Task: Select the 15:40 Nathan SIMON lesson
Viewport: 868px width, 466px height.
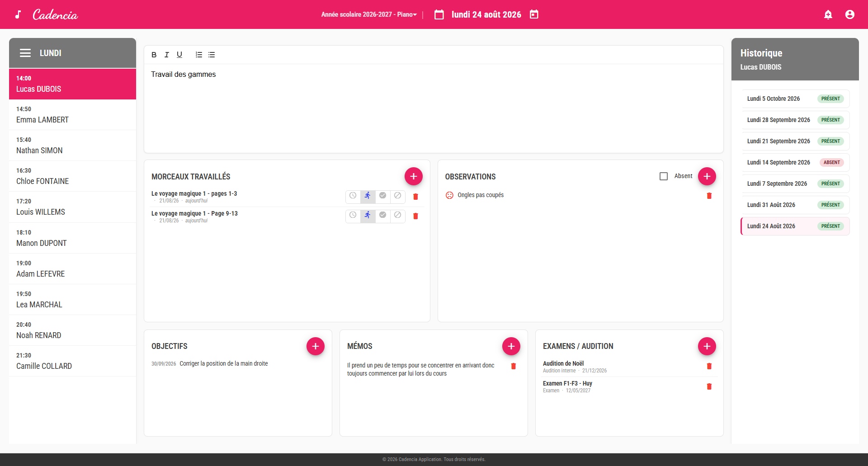Action: [72, 146]
